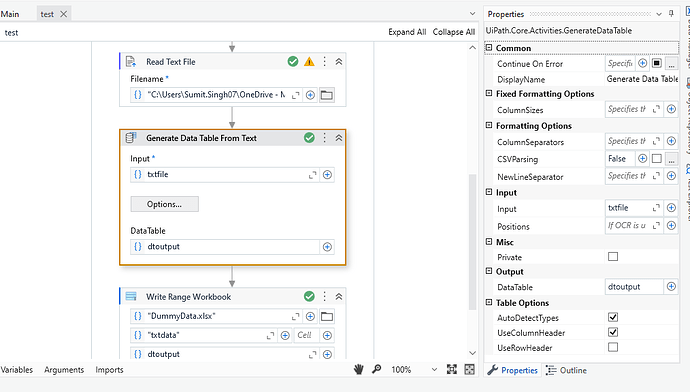Uncheck the UseColumnHeader checkbox
This screenshot has width=690, height=392.
pyautogui.click(x=613, y=332)
